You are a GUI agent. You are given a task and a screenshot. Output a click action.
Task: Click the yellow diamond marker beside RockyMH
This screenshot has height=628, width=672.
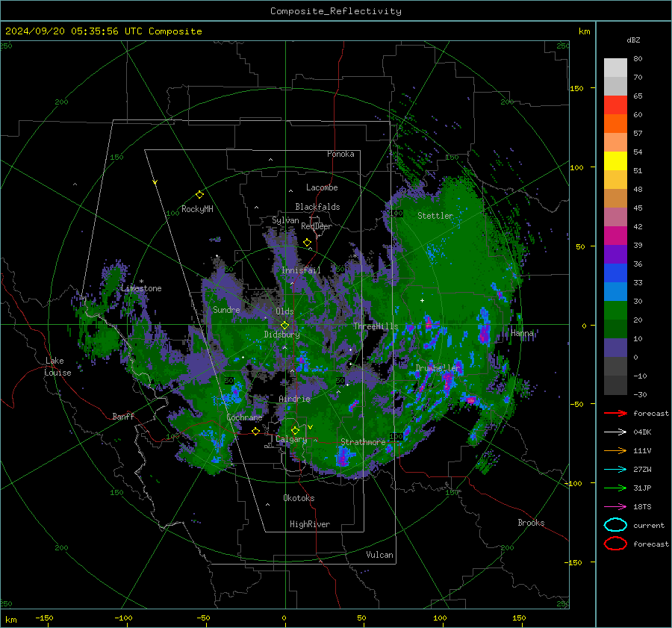pyautogui.click(x=199, y=195)
